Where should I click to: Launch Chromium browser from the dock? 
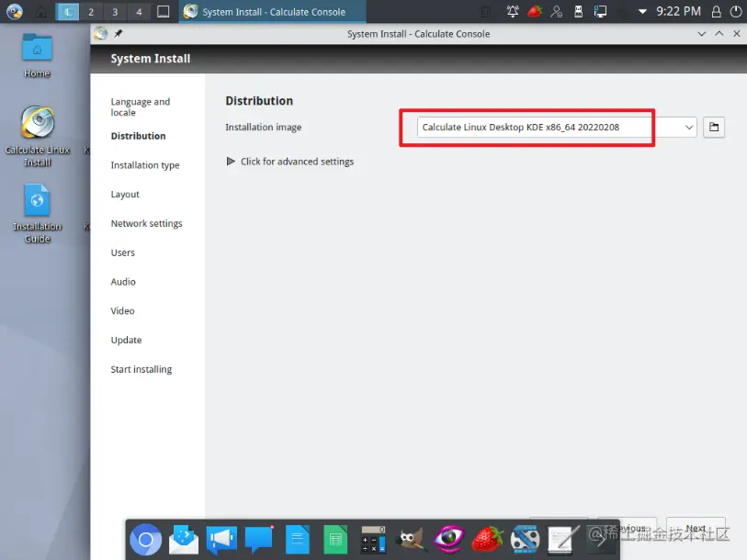pos(146,540)
